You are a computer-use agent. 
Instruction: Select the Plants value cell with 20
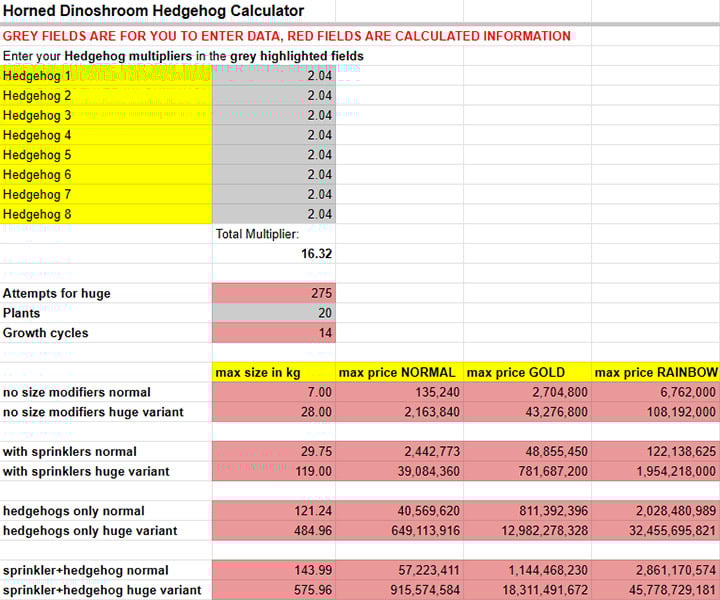(x=274, y=313)
